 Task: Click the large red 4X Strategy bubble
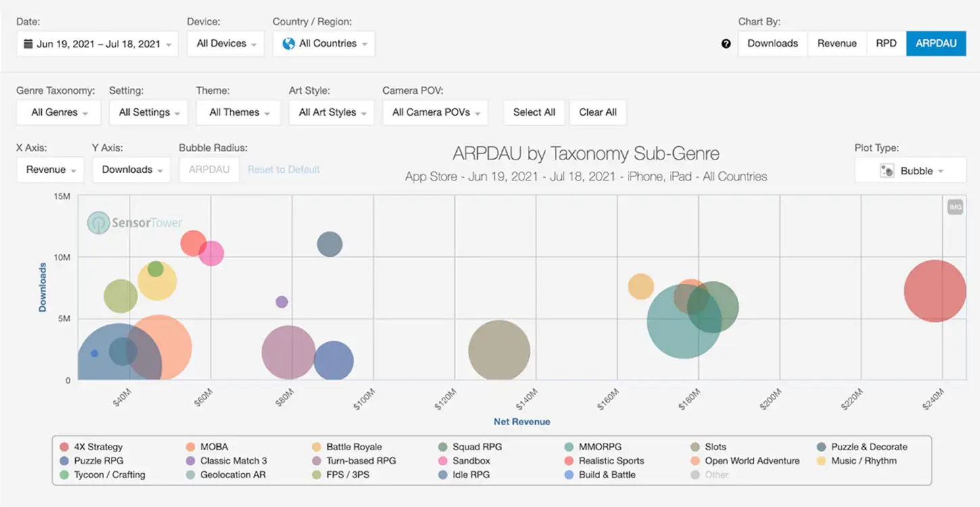point(935,291)
